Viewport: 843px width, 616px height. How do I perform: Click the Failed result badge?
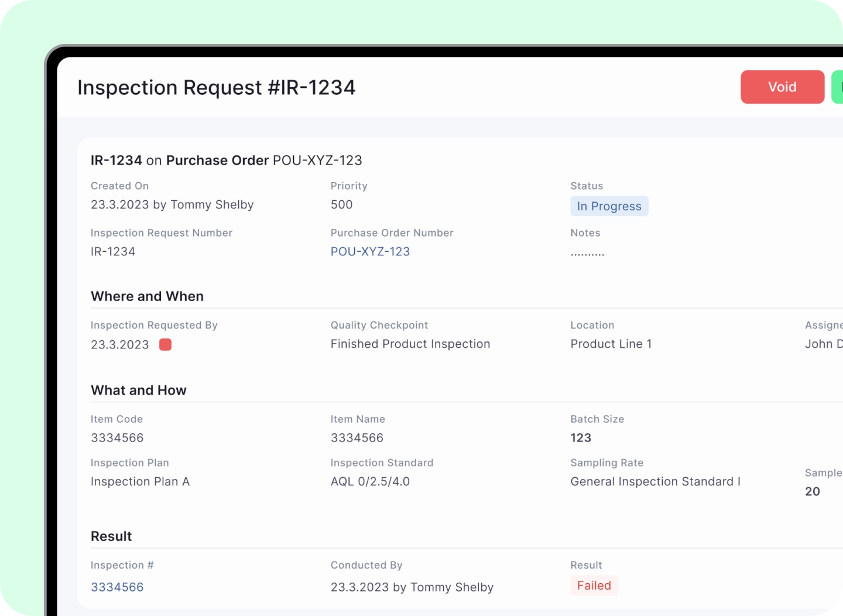(594, 586)
